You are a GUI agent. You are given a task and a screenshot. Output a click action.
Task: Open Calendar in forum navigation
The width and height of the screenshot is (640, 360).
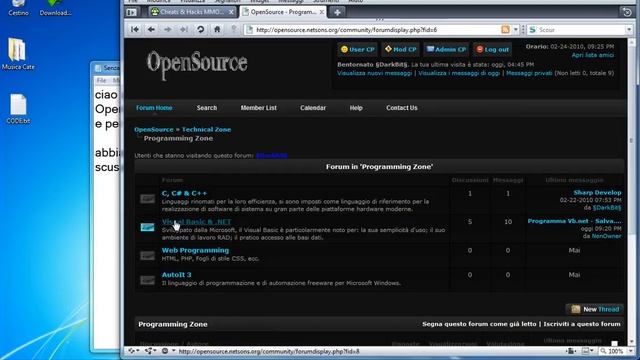click(313, 108)
